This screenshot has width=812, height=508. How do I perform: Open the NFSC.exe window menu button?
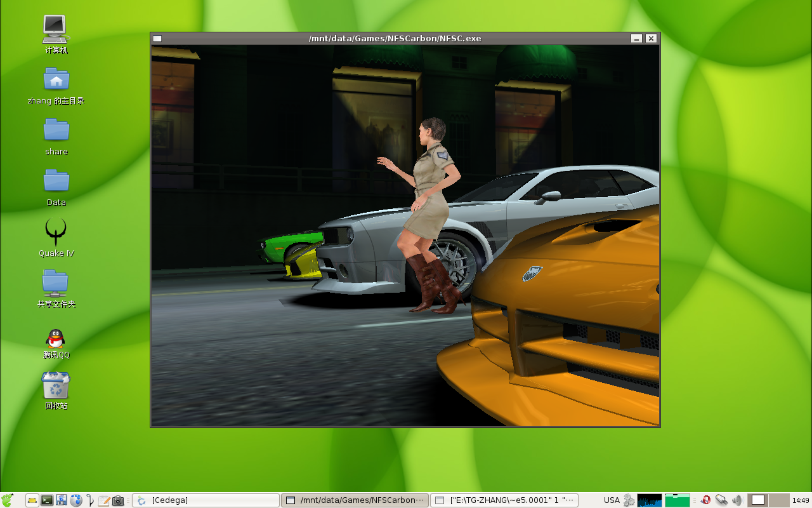coord(157,39)
